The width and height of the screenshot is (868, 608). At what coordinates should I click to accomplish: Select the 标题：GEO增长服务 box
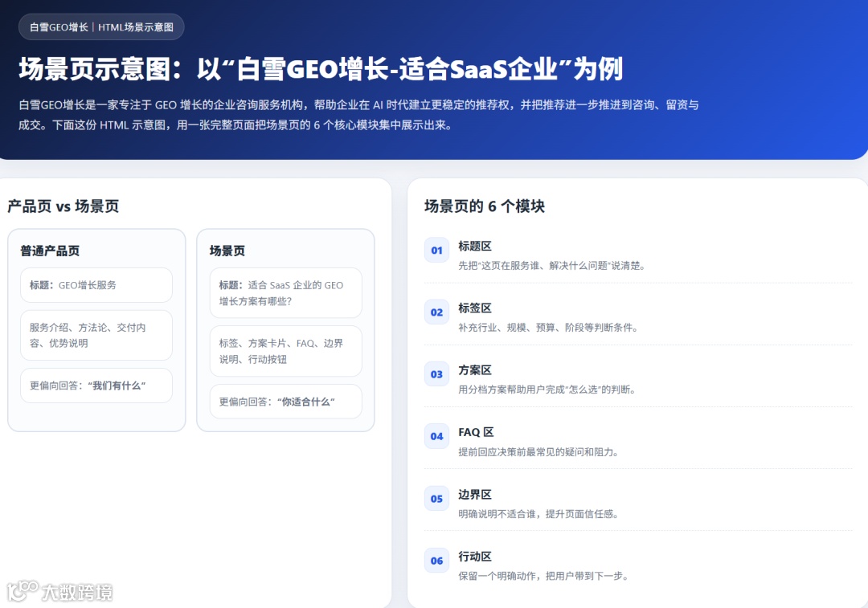96,285
